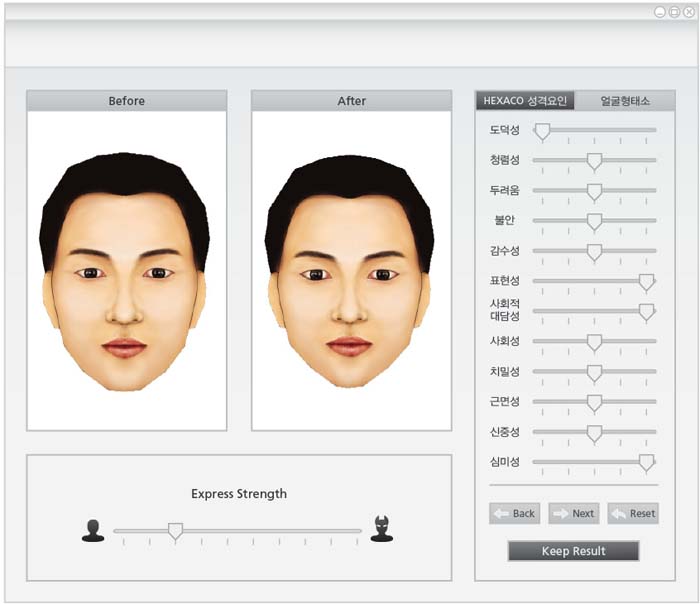Click the 사회성 slider handle
The image size is (700, 604).
click(x=594, y=343)
